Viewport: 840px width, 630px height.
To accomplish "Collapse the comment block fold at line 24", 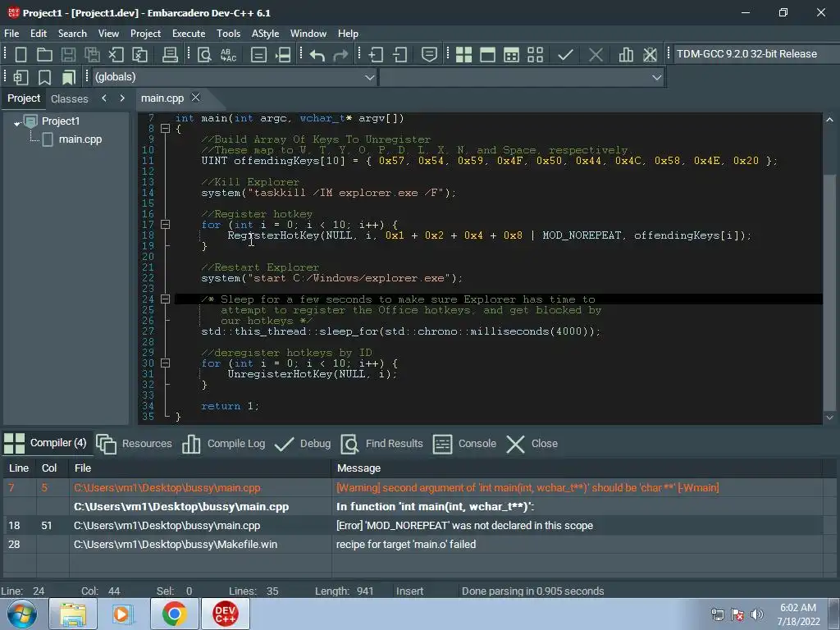I will 166,299.
